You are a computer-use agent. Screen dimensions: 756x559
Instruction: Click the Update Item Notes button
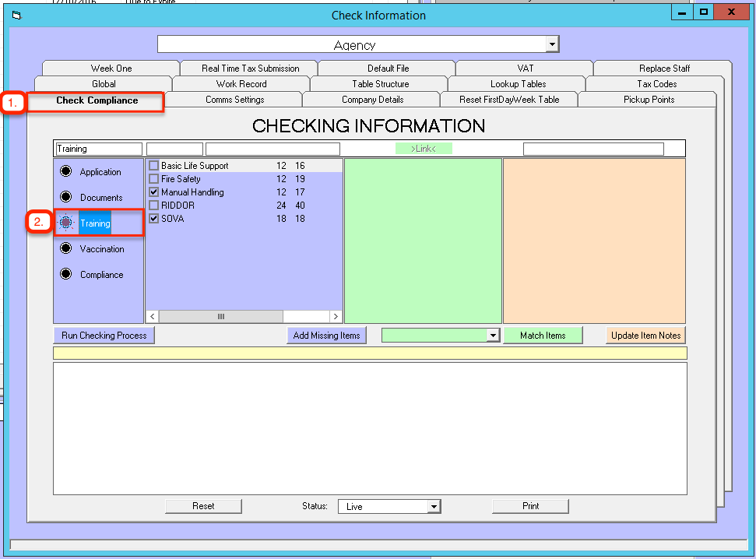(645, 336)
